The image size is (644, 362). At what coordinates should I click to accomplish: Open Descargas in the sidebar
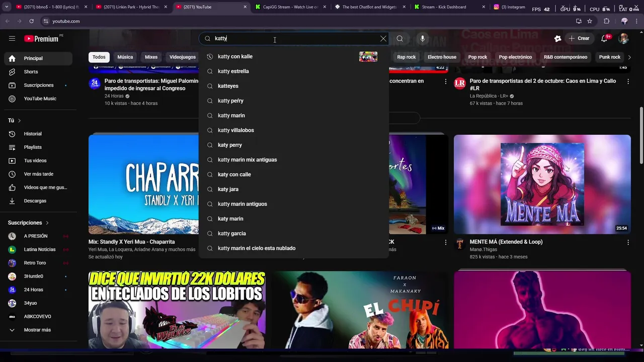click(39, 201)
